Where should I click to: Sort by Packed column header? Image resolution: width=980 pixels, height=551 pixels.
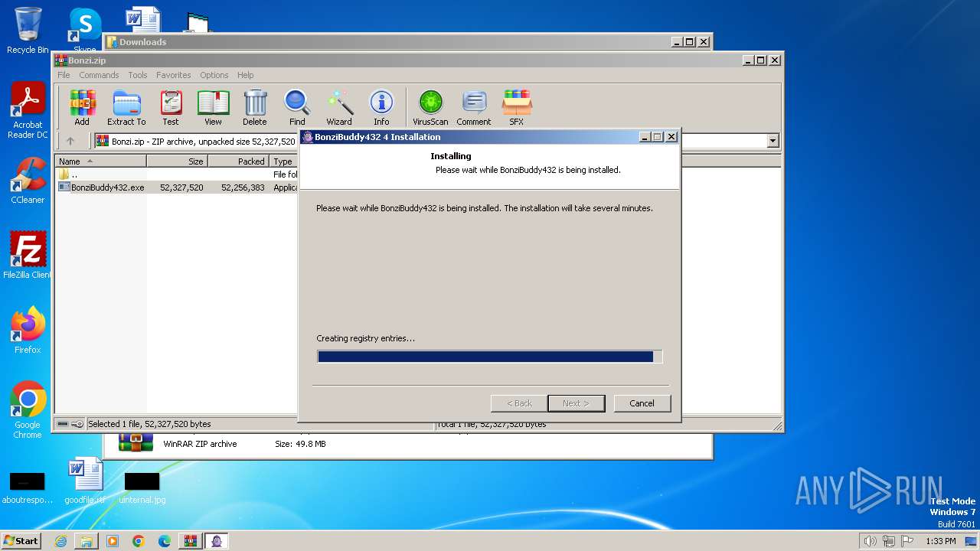[x=239, y=161]
